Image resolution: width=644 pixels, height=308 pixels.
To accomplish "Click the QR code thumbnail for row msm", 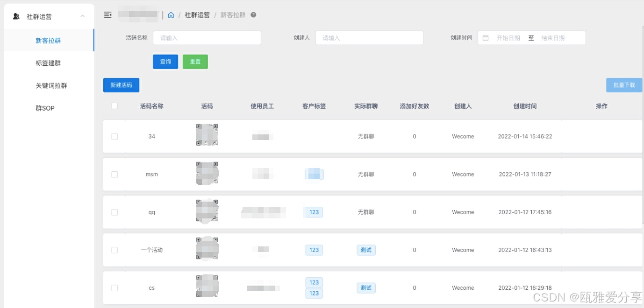I will coord(208,173).
